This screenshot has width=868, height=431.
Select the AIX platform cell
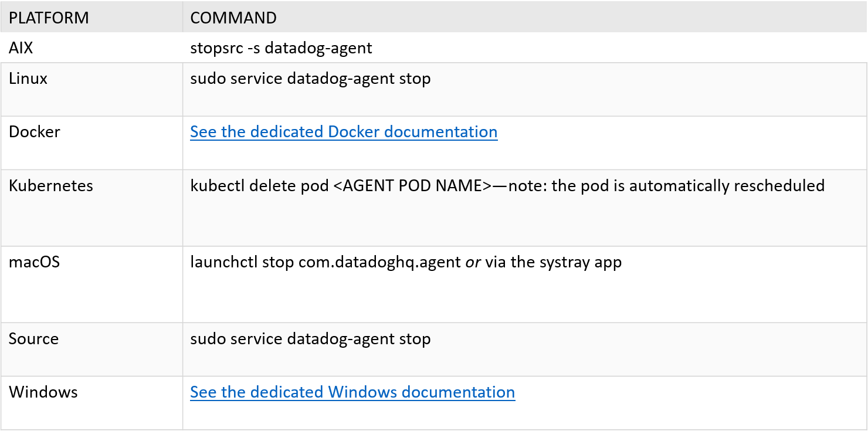click(21, 47)
